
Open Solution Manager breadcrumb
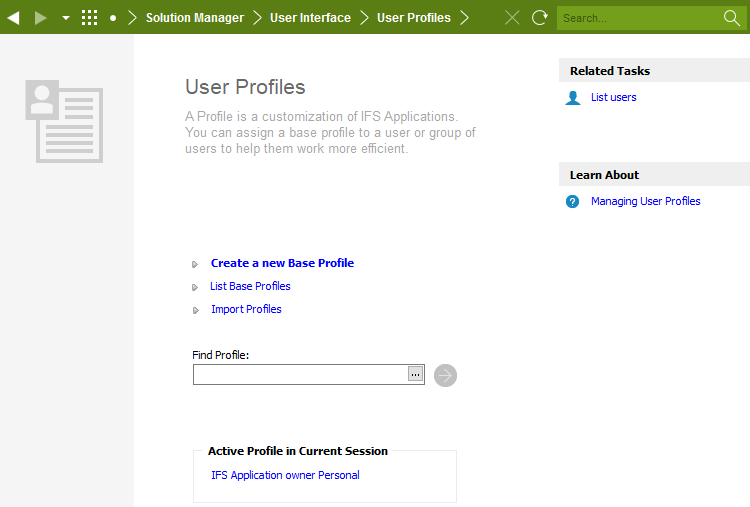(195, 18)
